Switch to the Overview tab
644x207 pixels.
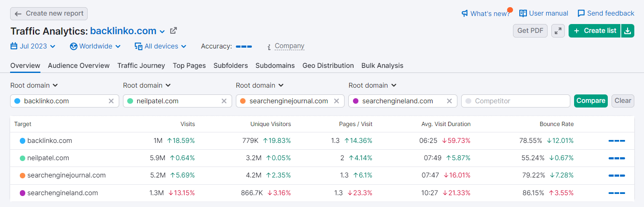[25, 66]
